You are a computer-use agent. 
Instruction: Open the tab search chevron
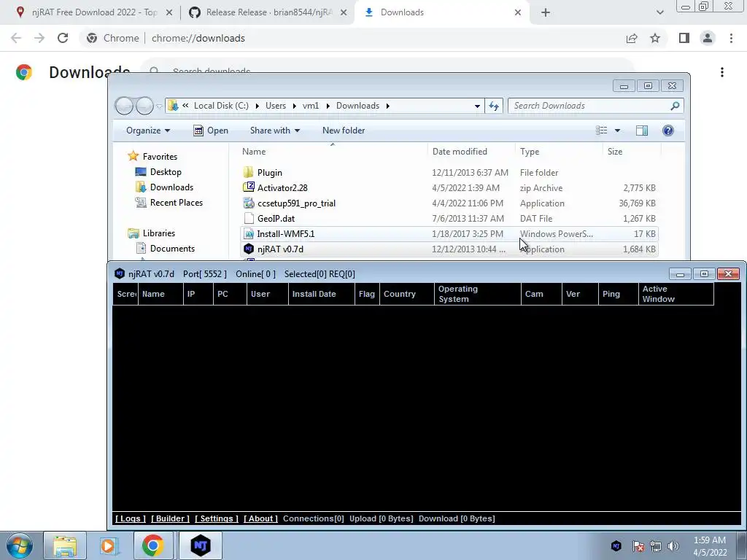point(659,12)
